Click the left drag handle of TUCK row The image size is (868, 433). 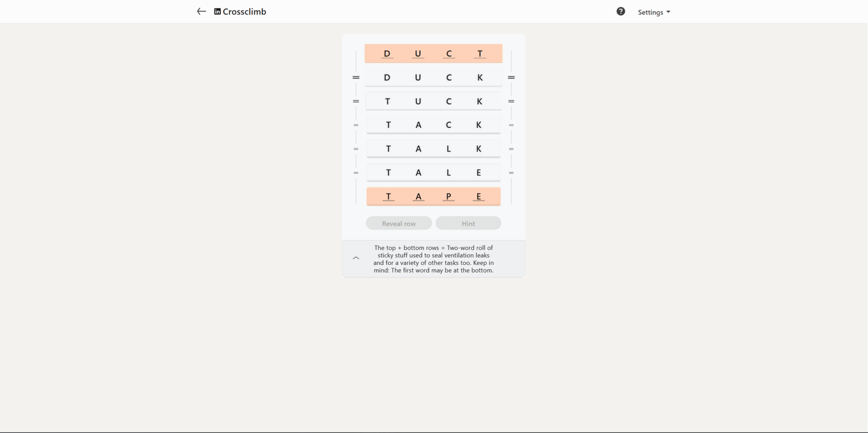[356, 101]
